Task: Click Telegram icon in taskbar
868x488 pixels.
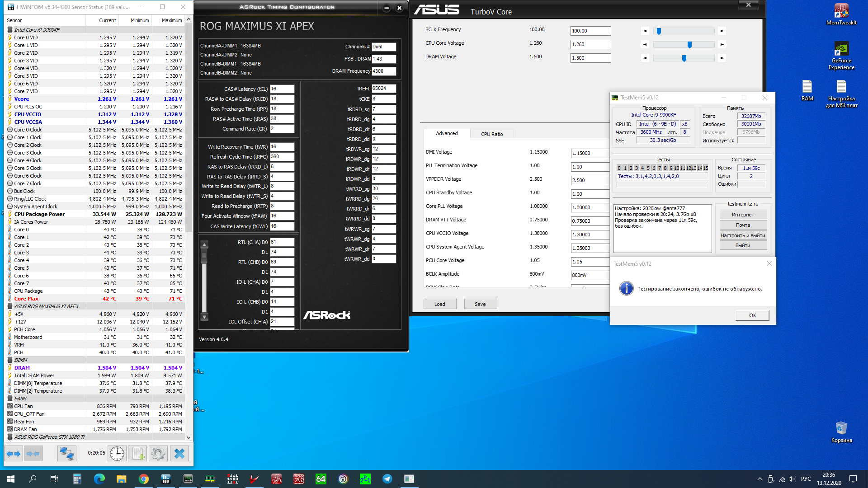Action: (x=387, y=479)
